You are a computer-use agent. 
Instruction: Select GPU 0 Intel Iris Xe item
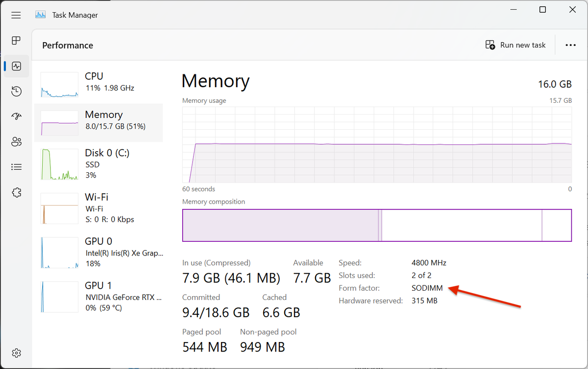point(98,252)
